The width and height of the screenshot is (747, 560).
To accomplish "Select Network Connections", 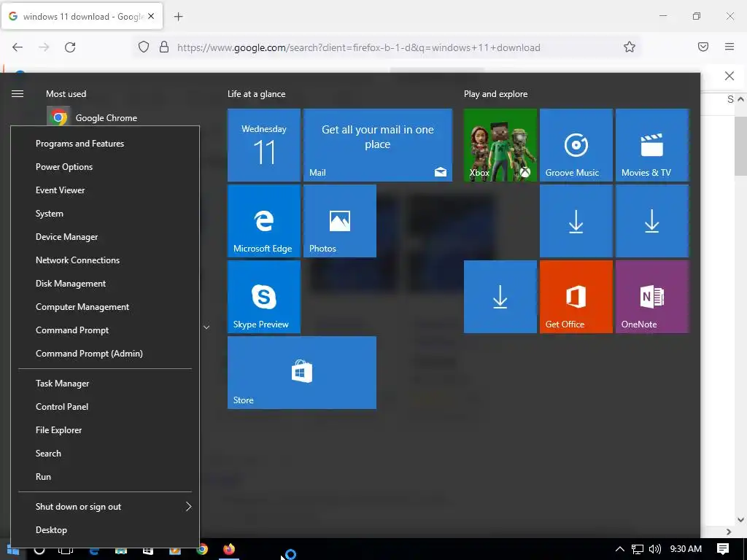I will pos(105,260).
